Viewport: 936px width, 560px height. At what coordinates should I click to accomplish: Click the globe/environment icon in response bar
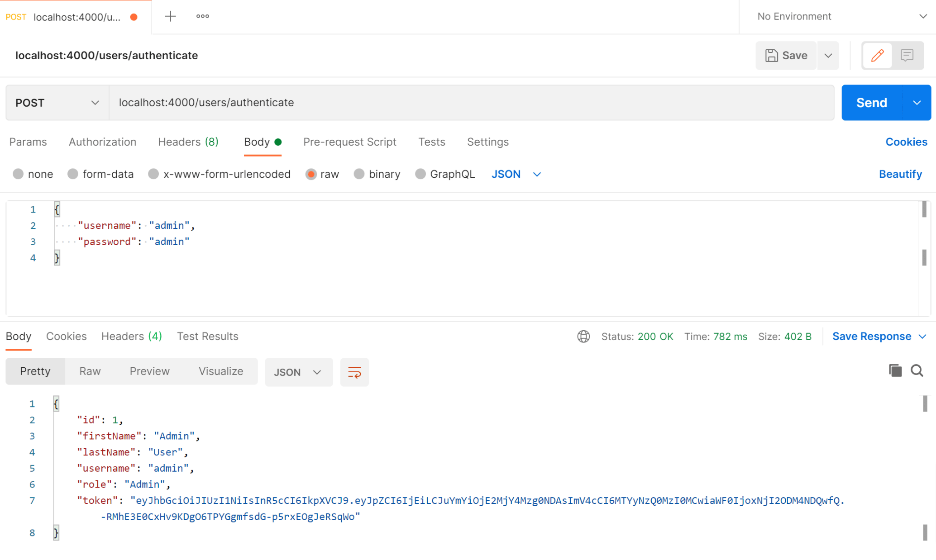click(583, 336)
